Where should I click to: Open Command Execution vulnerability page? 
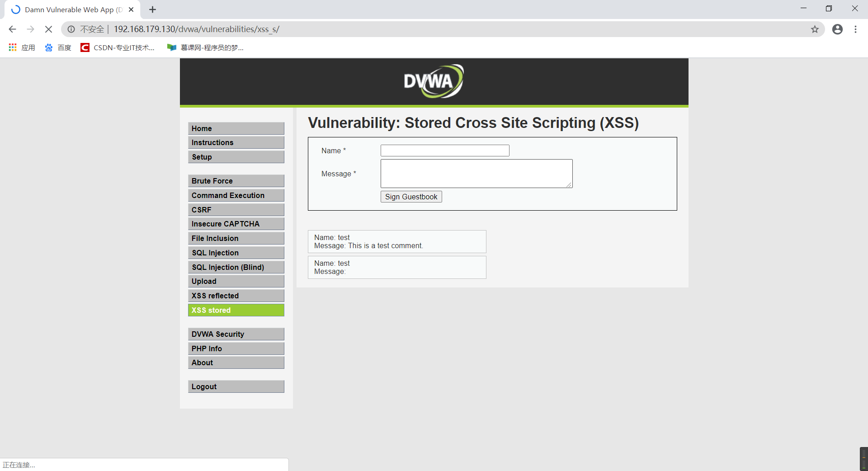(x=236, y=195)
